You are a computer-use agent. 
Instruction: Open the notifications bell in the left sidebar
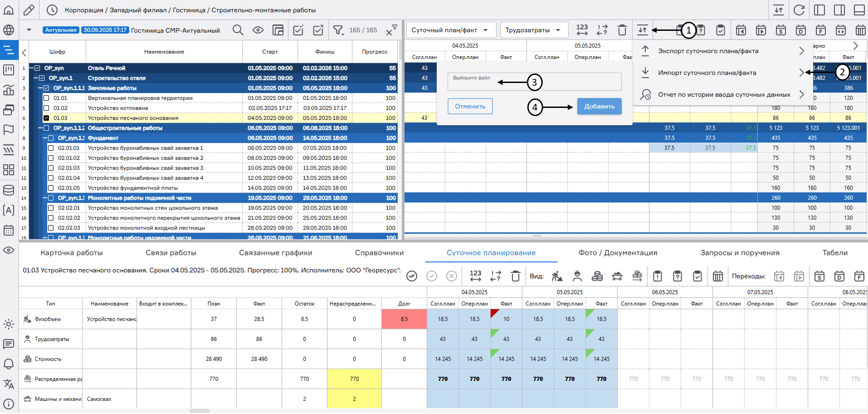pyautogui.click(x=9, y=364)
